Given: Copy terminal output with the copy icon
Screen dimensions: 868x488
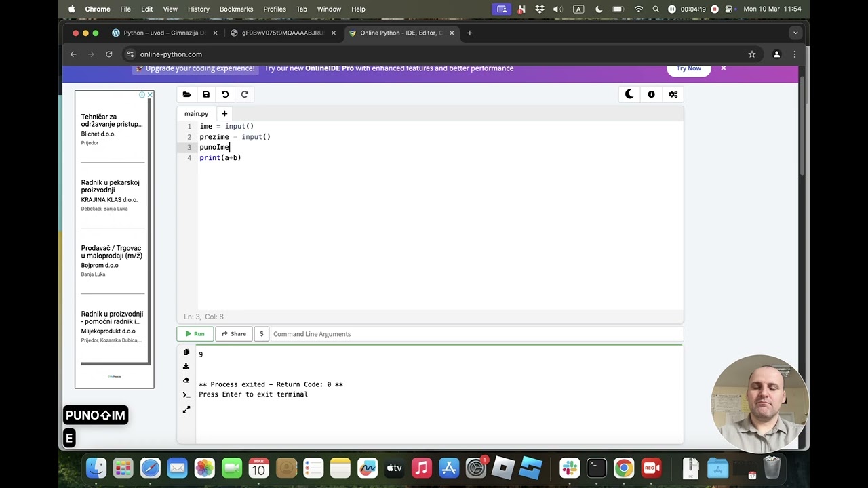Looking at the screenshot, I should point(186,352).
